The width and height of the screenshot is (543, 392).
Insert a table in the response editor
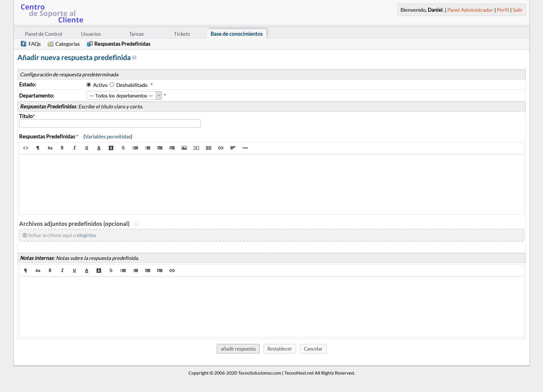point(209,148)
